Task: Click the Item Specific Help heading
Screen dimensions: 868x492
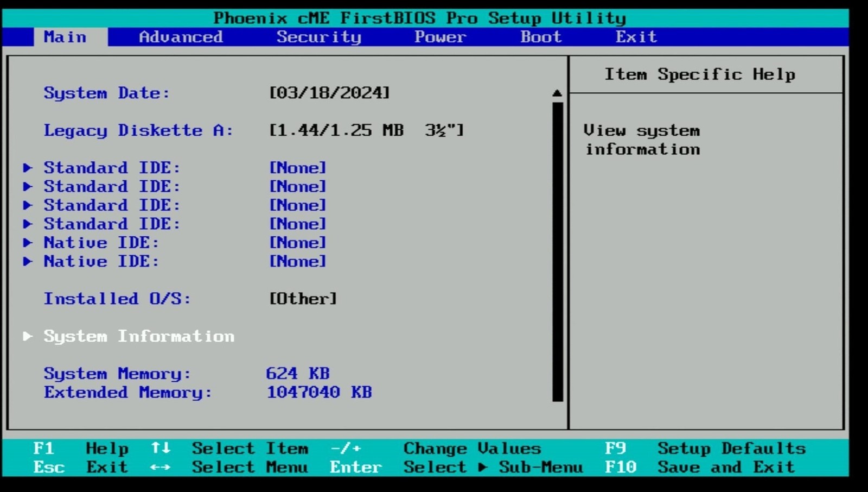Action: 700,74
